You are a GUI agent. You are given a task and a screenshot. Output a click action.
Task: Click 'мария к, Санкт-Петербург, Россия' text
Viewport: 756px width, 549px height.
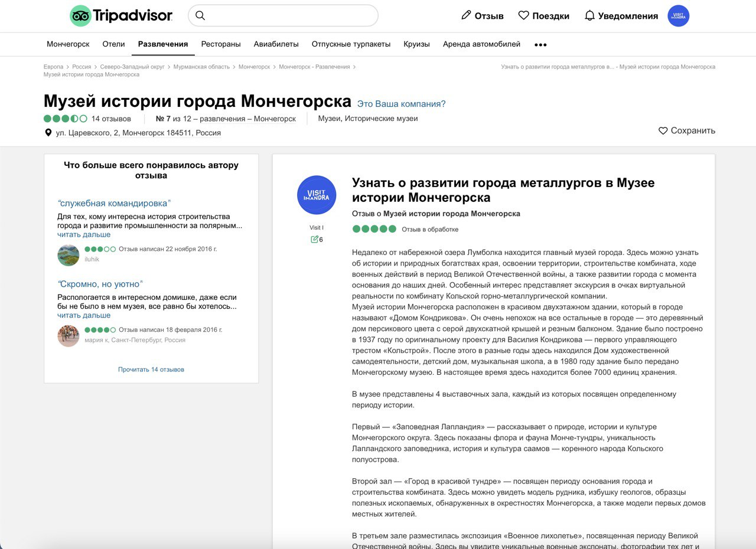click(x=135, y=340)
